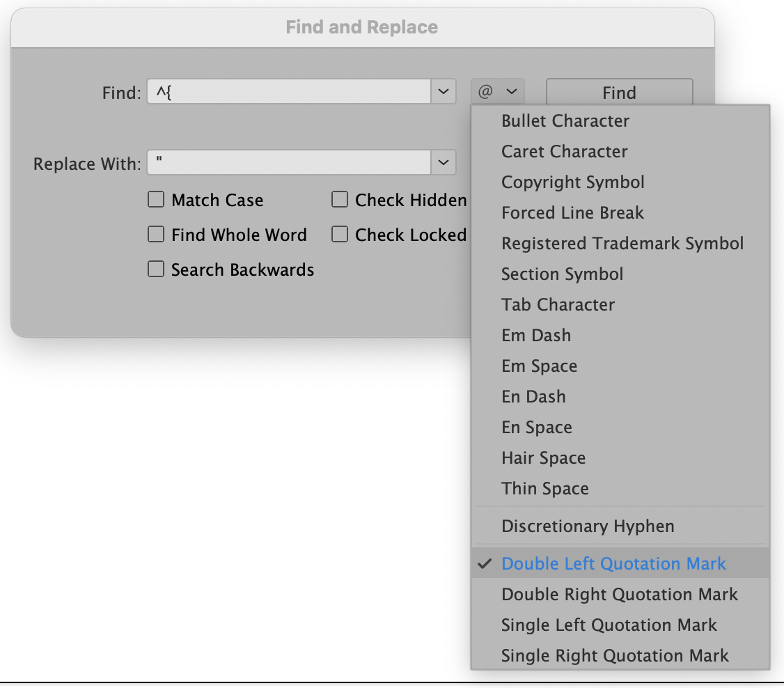Insert an Em Dash
This screenshot has height=688, width=784.
pos(536,335)
